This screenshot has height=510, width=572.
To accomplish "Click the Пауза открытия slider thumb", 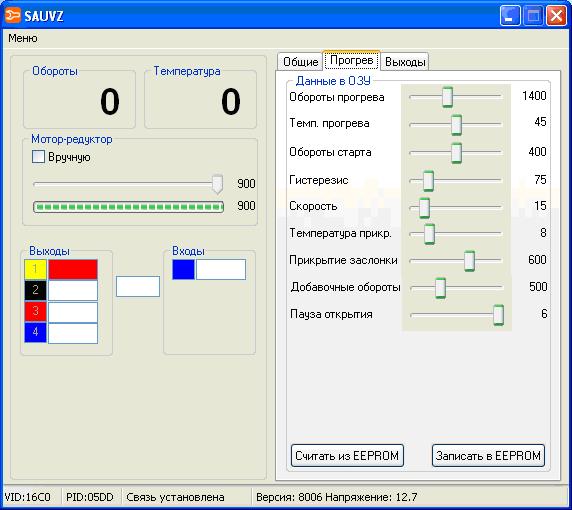I will point(498,315).
